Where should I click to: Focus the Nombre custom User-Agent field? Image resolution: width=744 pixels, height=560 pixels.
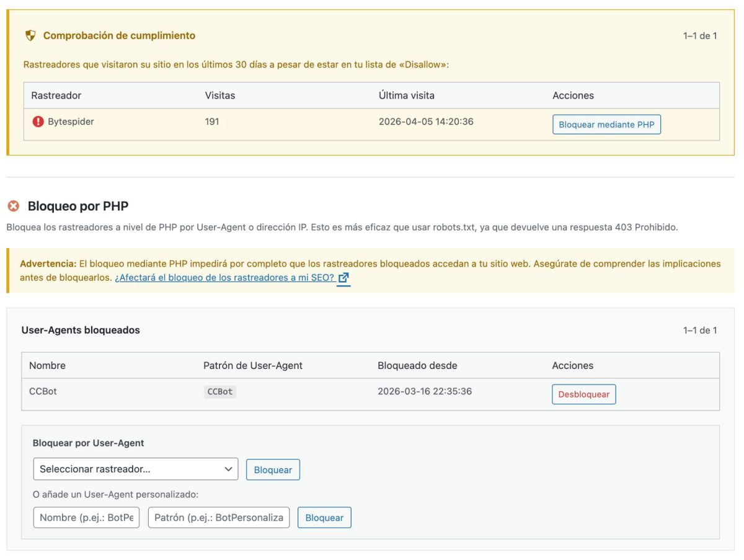click(87, 517)
